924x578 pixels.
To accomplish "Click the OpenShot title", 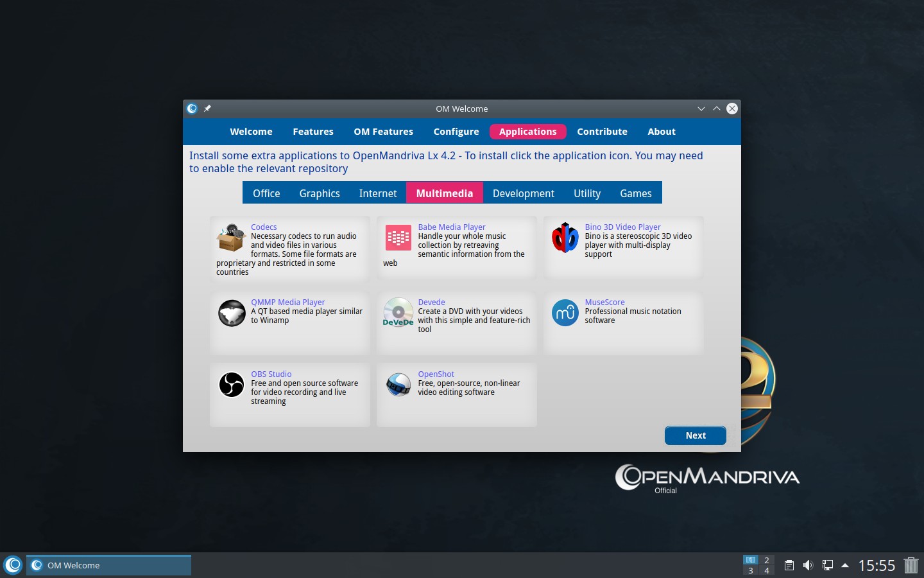I will (436, 374).
